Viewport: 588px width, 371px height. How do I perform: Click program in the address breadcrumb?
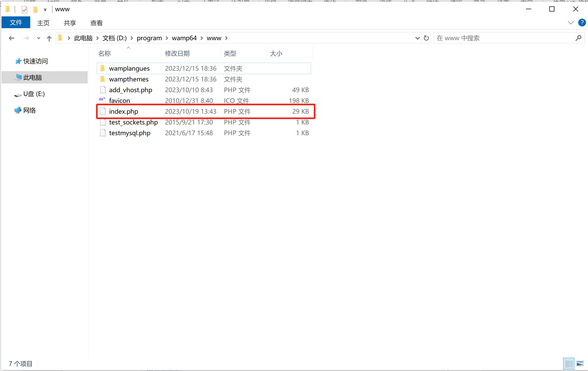pyautogui.click(x=149, y=38)
